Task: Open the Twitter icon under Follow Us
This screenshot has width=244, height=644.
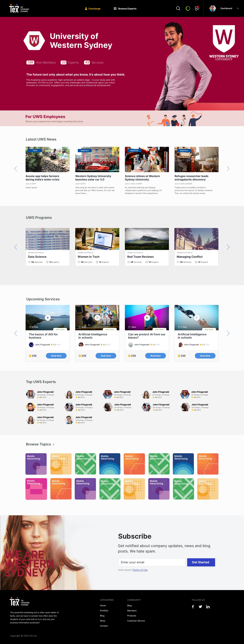Action: tap(200, 606)
